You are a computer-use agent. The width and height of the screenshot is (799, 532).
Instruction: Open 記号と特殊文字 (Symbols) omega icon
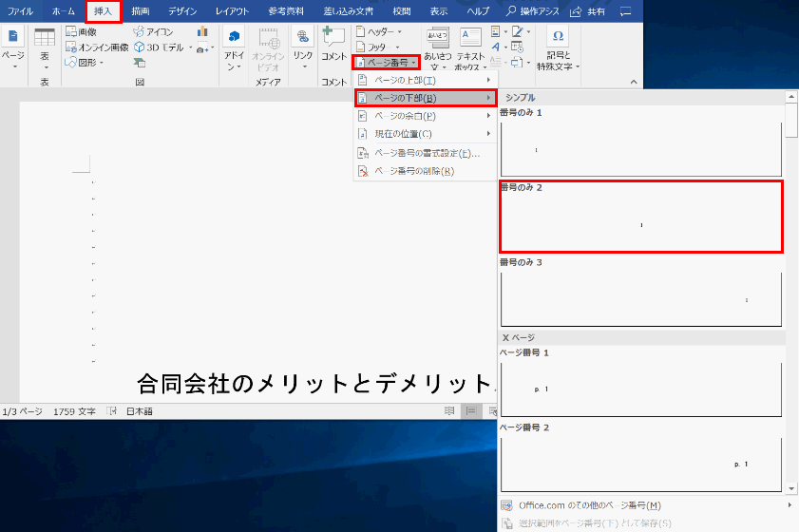(559, 38)
